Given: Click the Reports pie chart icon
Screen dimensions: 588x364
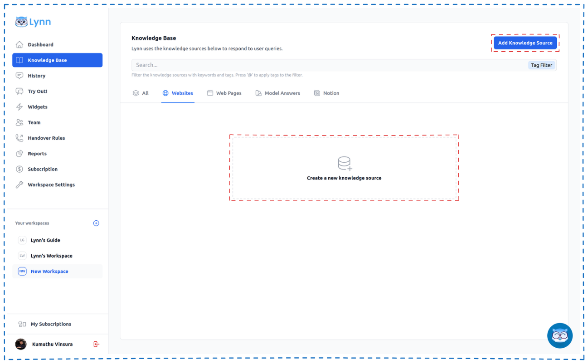Looking at the screenshot, I should tap(19, 154).
